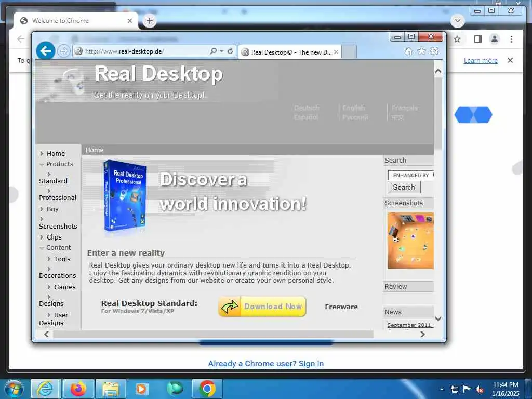Click the Chrome icon in the taskbar
This screenshot has width=532, height=399.
click(207, 389)
